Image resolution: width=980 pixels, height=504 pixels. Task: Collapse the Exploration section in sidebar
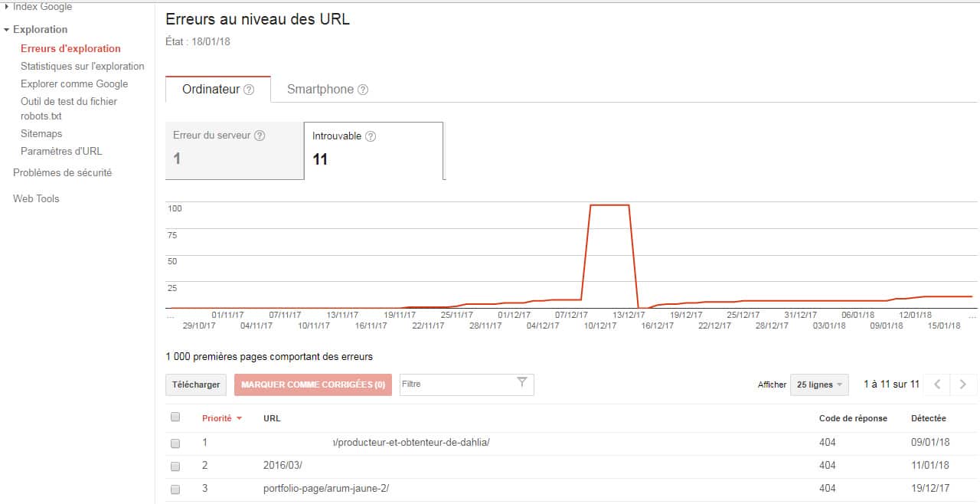7,30
